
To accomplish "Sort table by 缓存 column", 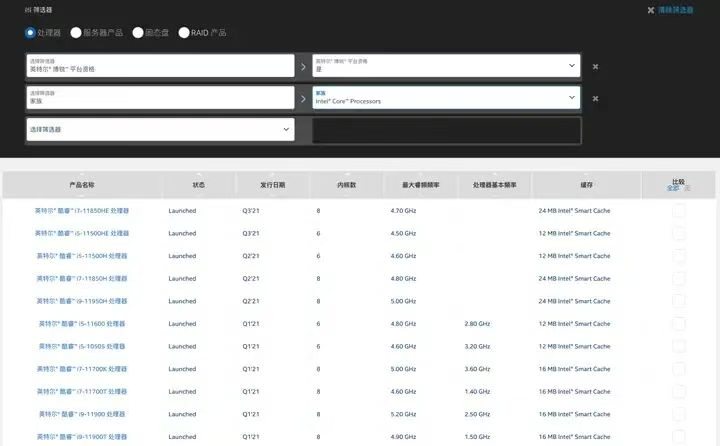I will (x=586, y=185).
